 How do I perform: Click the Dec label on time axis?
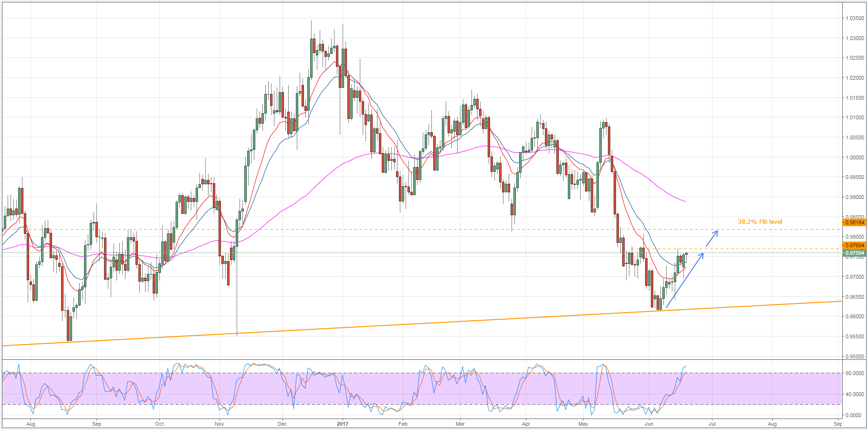click(282, 424)
